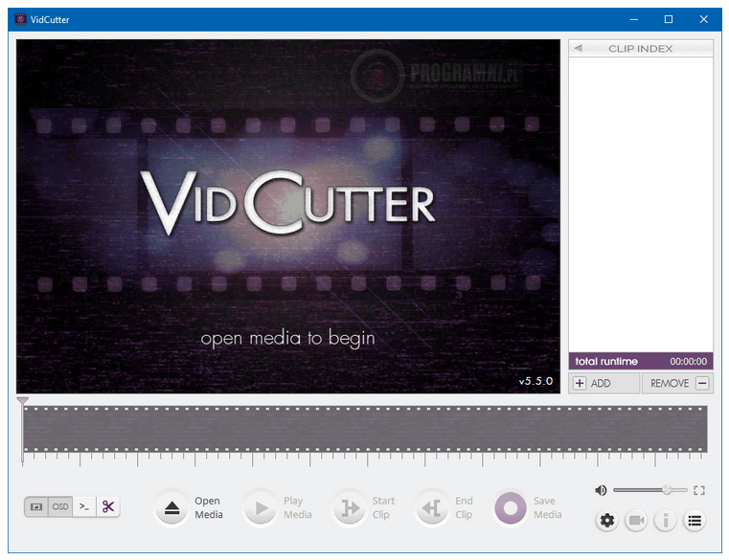The height and width of the screenshot is (560, 729).
Task: Open the application menu list icon
Action: [x=695, y=521]
